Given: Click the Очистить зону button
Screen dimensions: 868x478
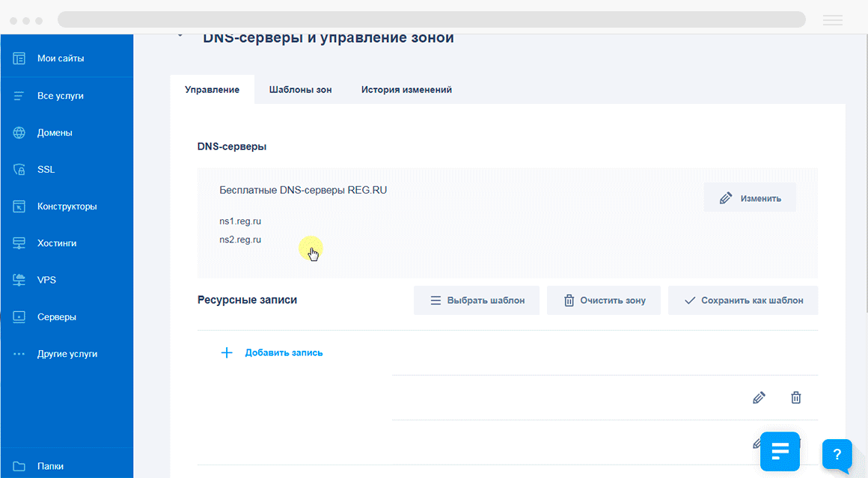Looking at the screenshot, I should [x=604, y=301].
